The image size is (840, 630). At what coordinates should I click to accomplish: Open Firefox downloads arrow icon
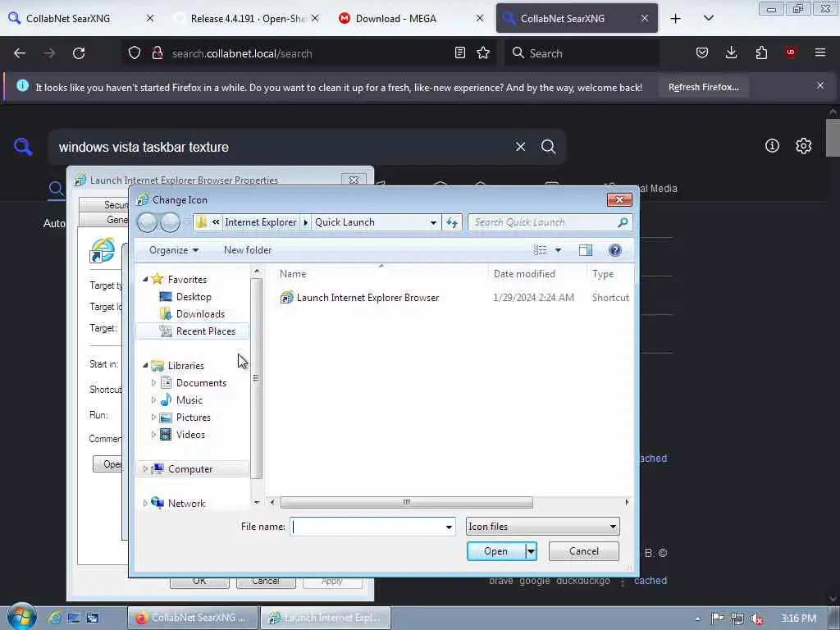tap(731, 52)
